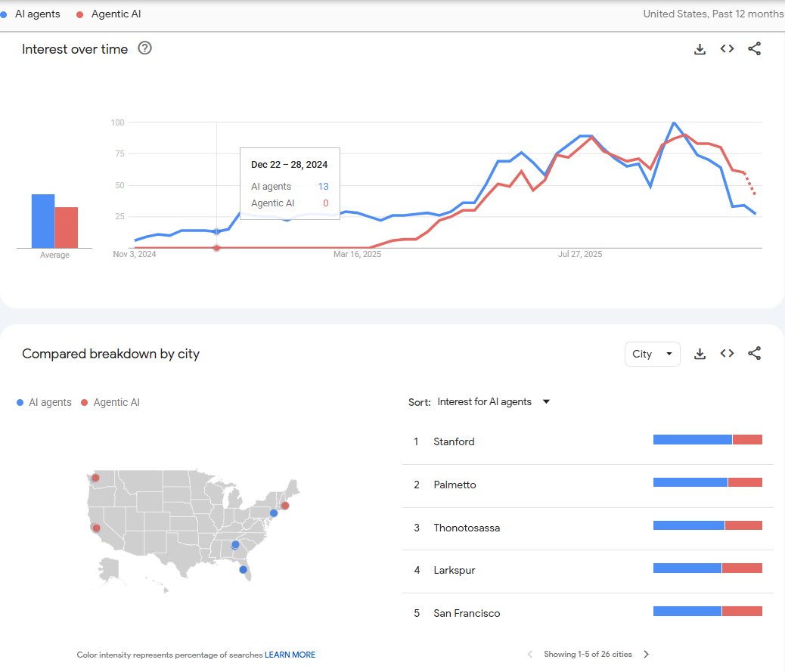785x672 pixels.
Task: Open embed code for city breakdown
Action: (727, 354)
